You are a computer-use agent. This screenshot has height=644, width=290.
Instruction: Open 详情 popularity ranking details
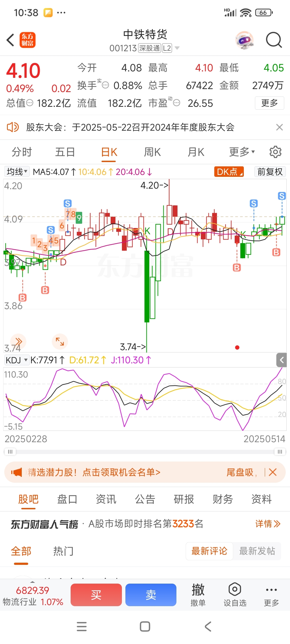coord(268,524)
